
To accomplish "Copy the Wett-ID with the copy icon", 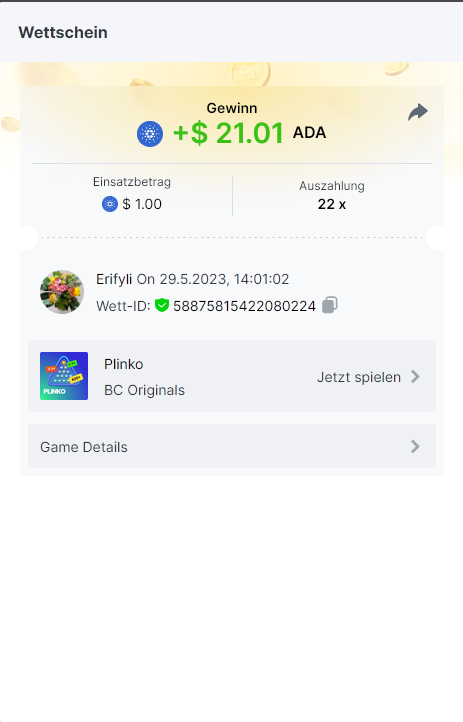I will click(x=330, y=305).
